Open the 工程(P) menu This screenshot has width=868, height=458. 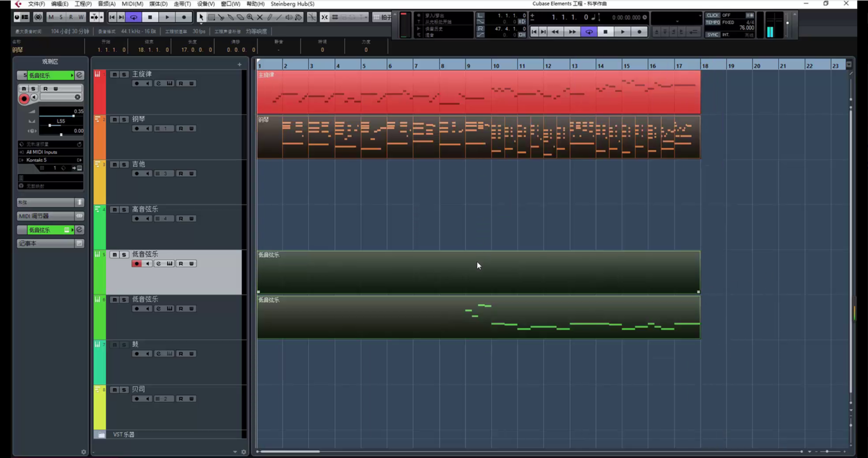click(83, 4)
